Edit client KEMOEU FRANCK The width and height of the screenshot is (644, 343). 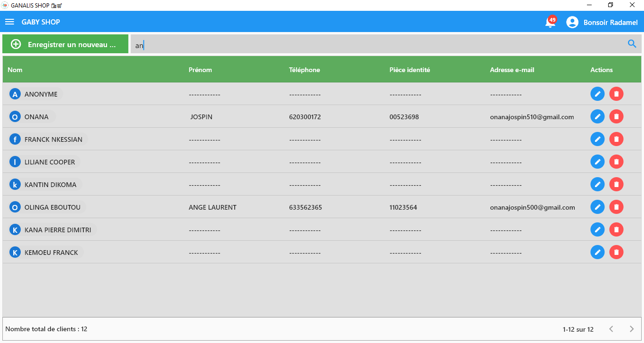click(x=597, y=252)
